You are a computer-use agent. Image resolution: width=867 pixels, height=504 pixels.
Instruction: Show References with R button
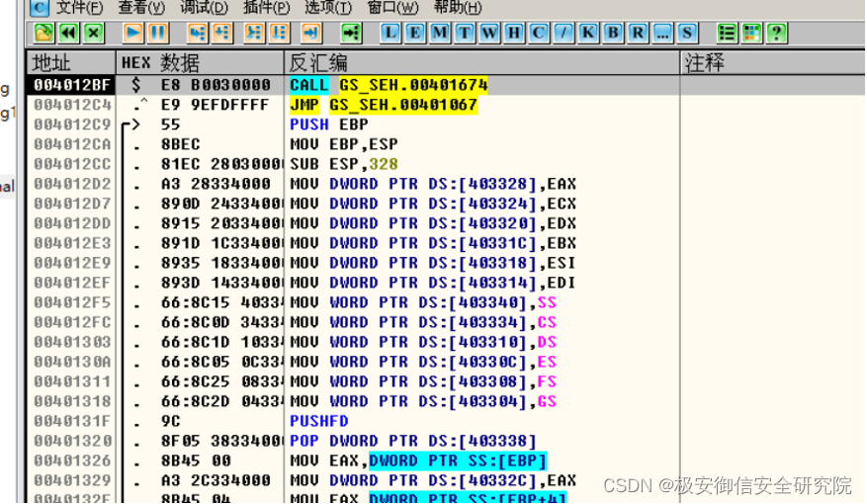638,34
